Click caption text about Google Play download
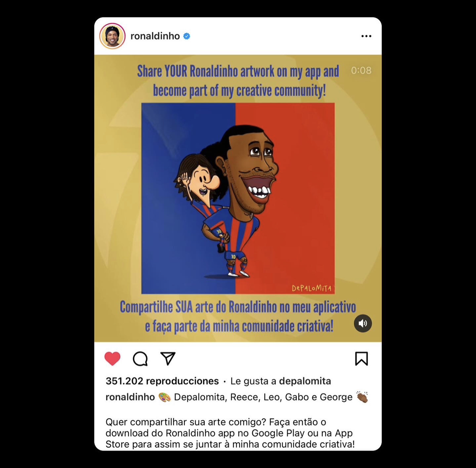This screenshot has height=468, width=476. point(230,433)
